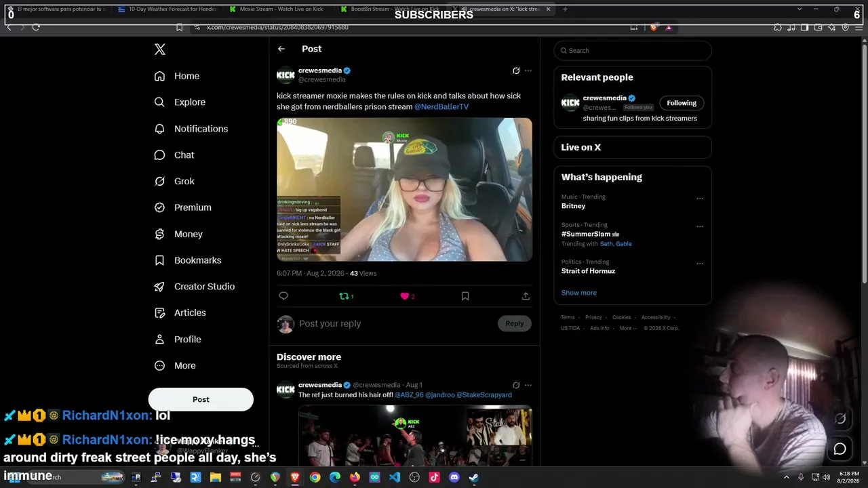
Task: Open Home from the X sidebar
Action: pos(177,76)
